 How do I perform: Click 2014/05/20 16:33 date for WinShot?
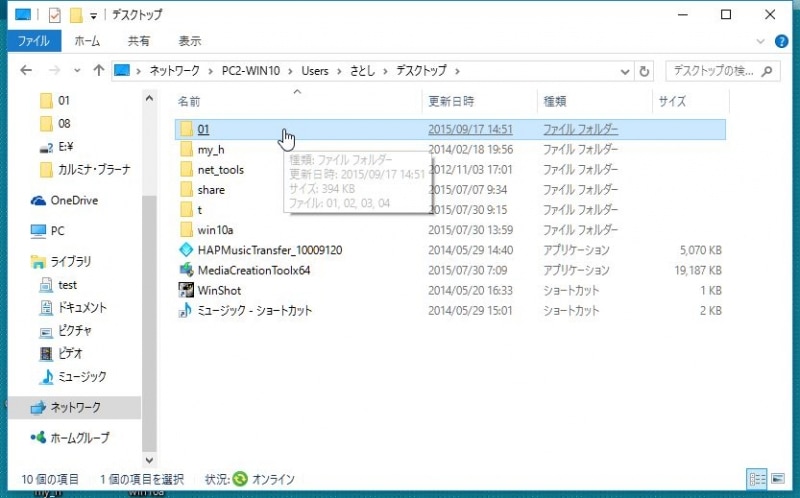(470, 290)
